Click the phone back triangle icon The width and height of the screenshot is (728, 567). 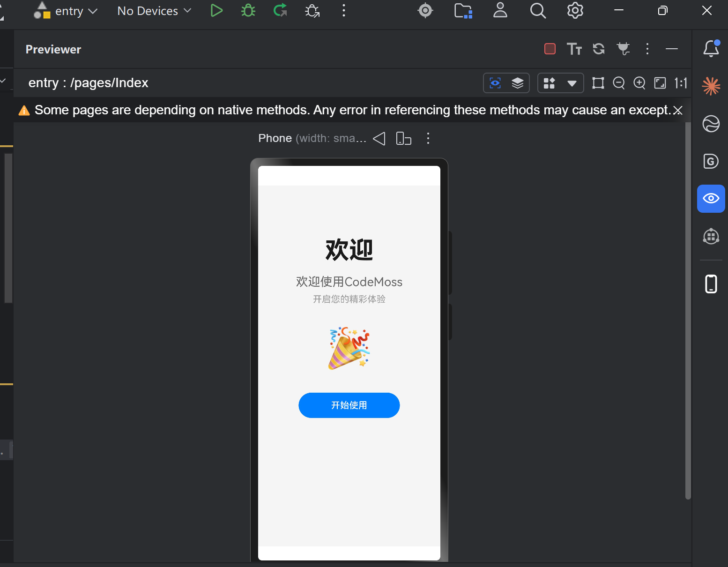pos(379,138)
